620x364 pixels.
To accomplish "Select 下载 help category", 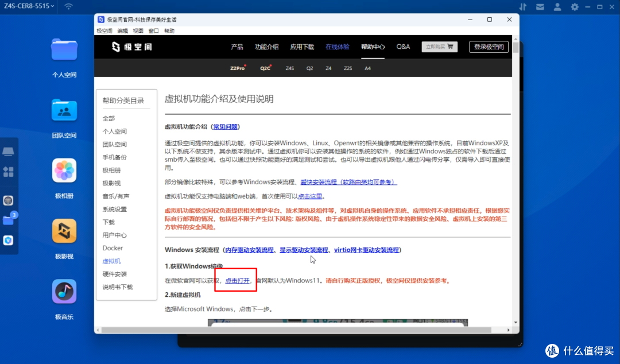I will (108, 222).
